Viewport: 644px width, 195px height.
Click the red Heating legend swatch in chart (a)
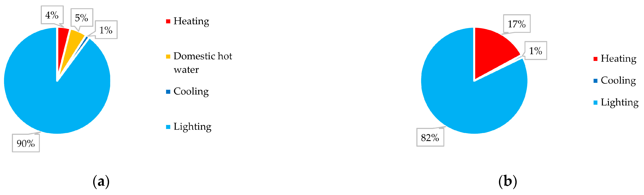tap(168, 22)
